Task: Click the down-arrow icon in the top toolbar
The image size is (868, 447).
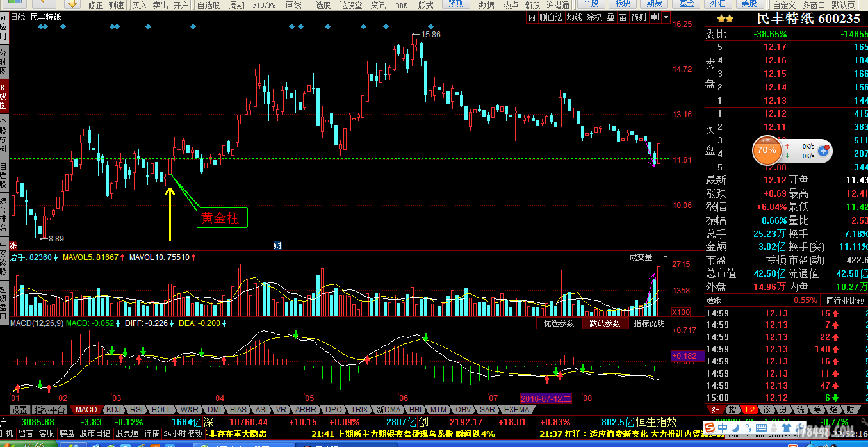Action: (x=72, y=4)
